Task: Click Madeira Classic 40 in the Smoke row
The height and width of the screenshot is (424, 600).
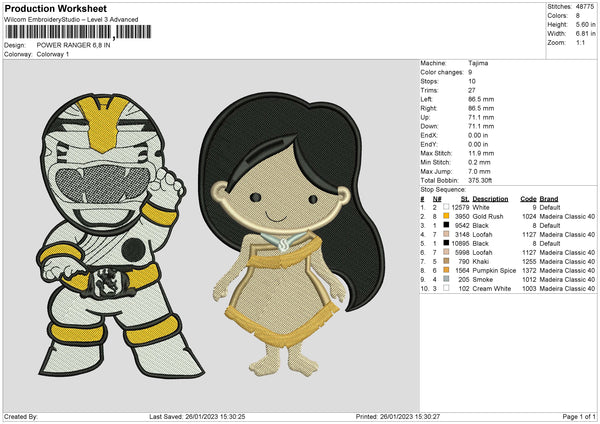Action: (x=567, y=279)
